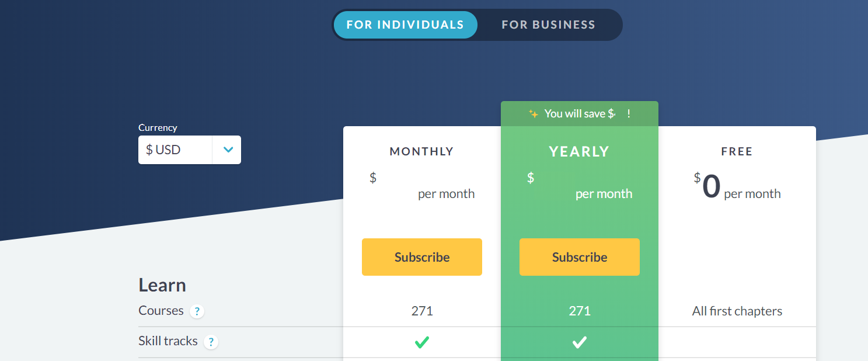Switch to the For Individuals plans
868x361 pixels.
pyautogui.click(x=405, y=25)
